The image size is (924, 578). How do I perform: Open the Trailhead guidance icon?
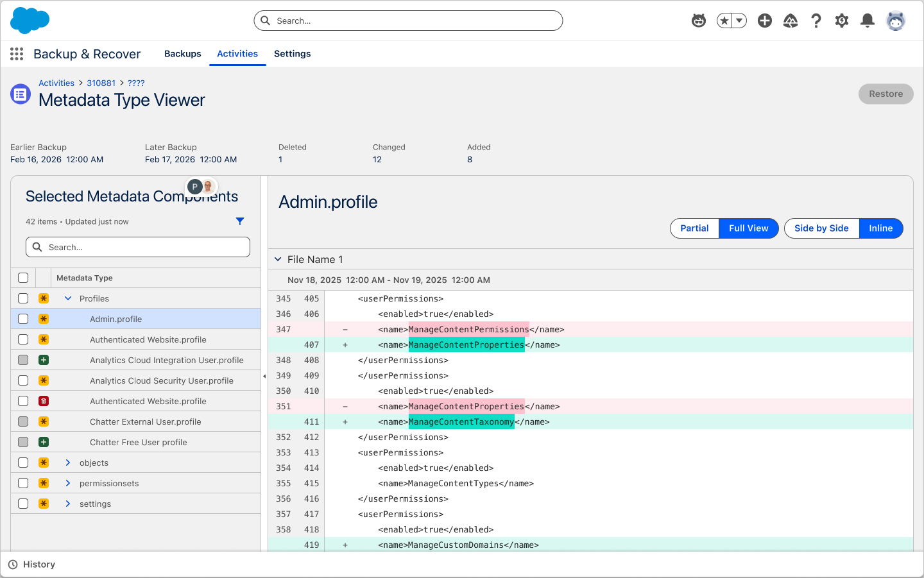[791, 21]
